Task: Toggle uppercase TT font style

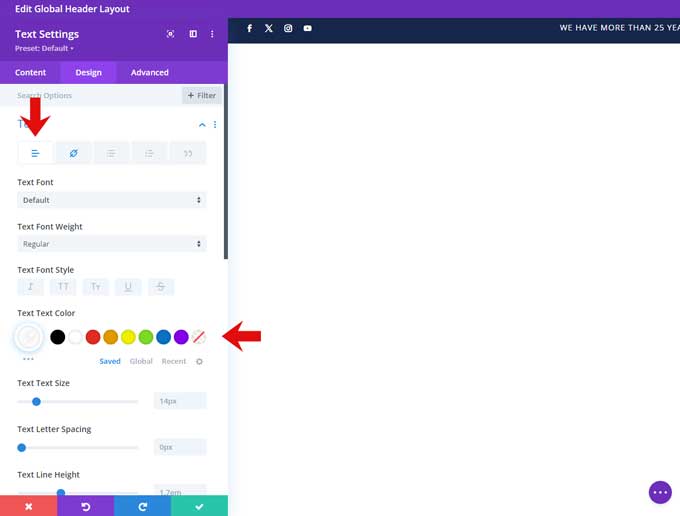Action: [x=63, y=287]
